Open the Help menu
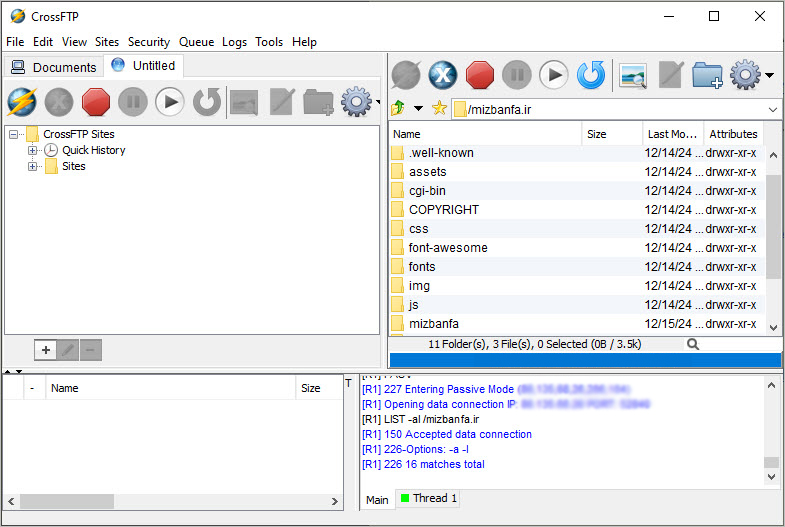 pyautogui.click(x=304, y=42)
